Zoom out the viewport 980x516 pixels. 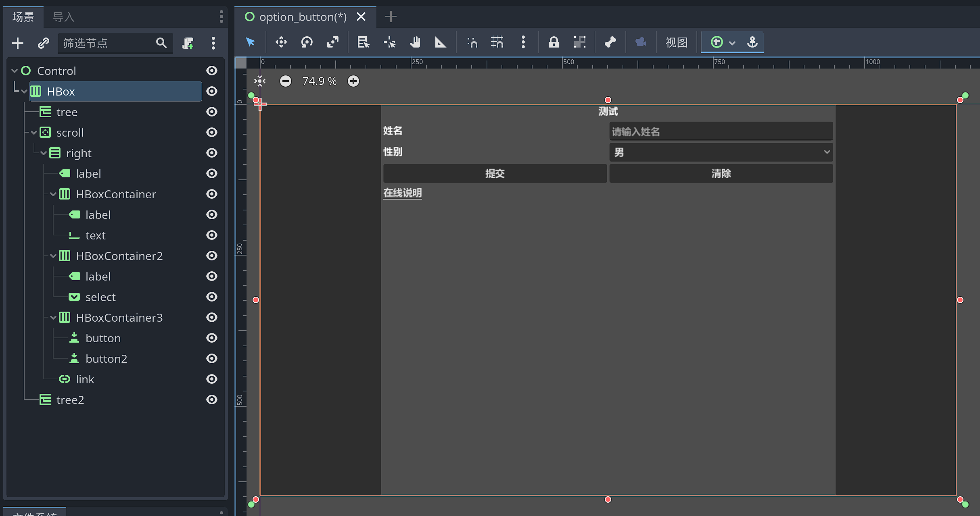point(286,81)
